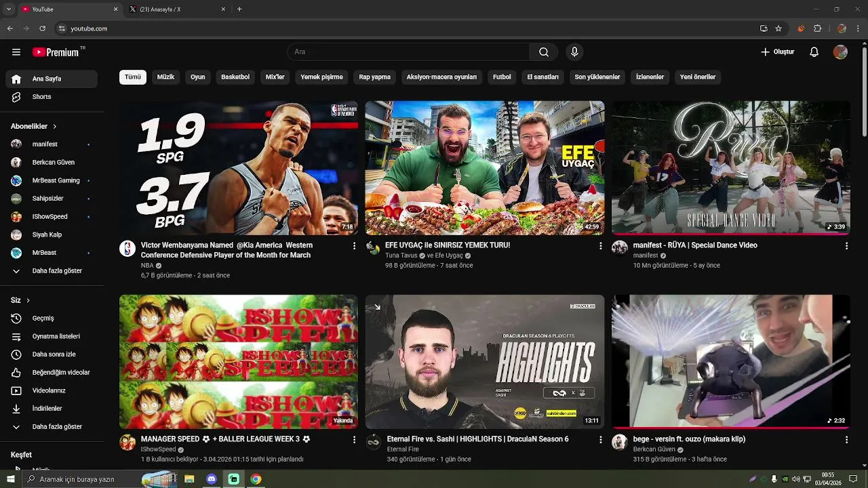Click bege - versin ft. ouzo title
Screen dimensions: 868x488
click(689, 439)
